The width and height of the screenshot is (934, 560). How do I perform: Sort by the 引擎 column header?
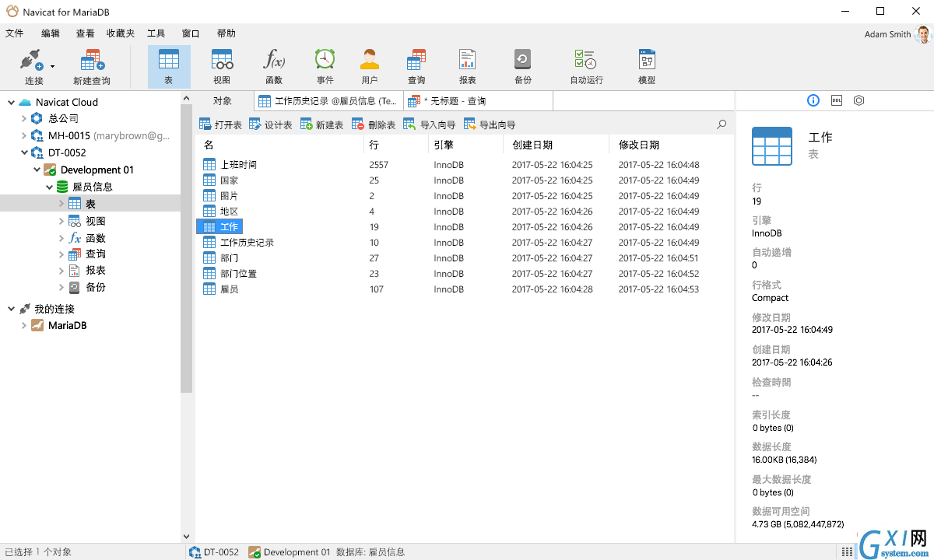(465, 145)
